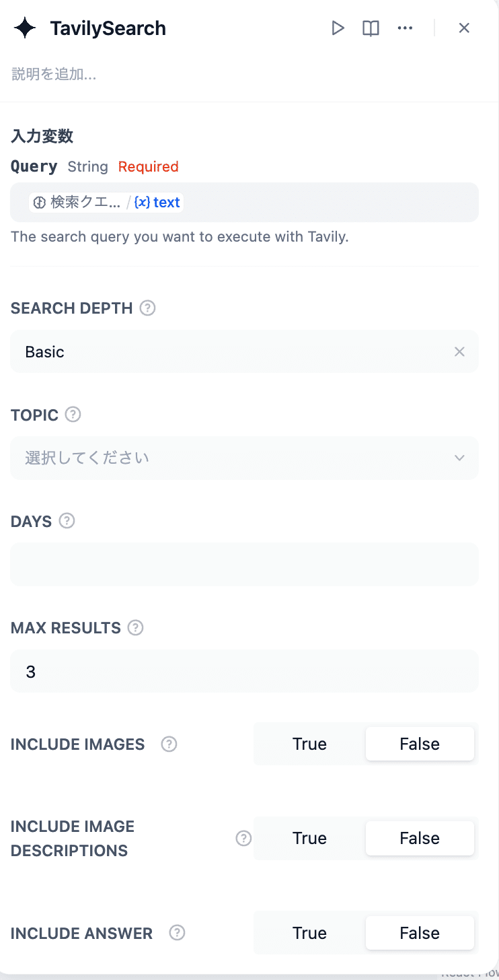Image resolution: width=499 pixels, height=980 pixels.
Task: Set INCLUDE ANSWER to True
Action: [309, 933]
